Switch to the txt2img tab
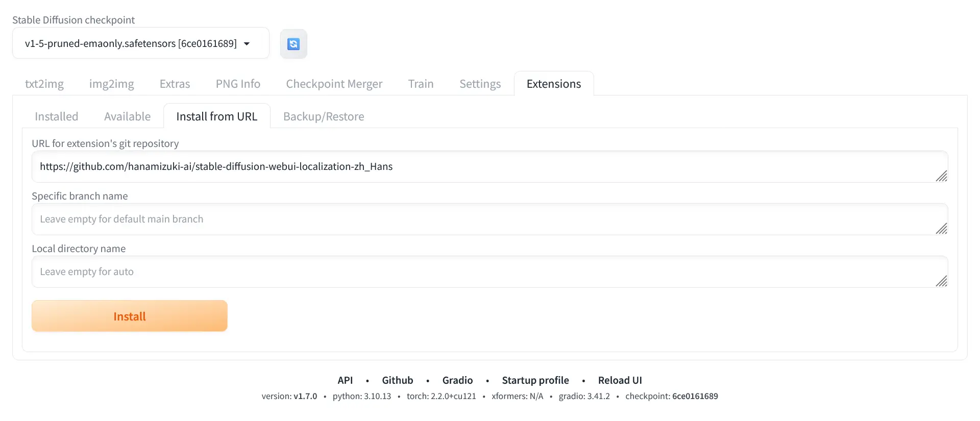 point(44,84)
